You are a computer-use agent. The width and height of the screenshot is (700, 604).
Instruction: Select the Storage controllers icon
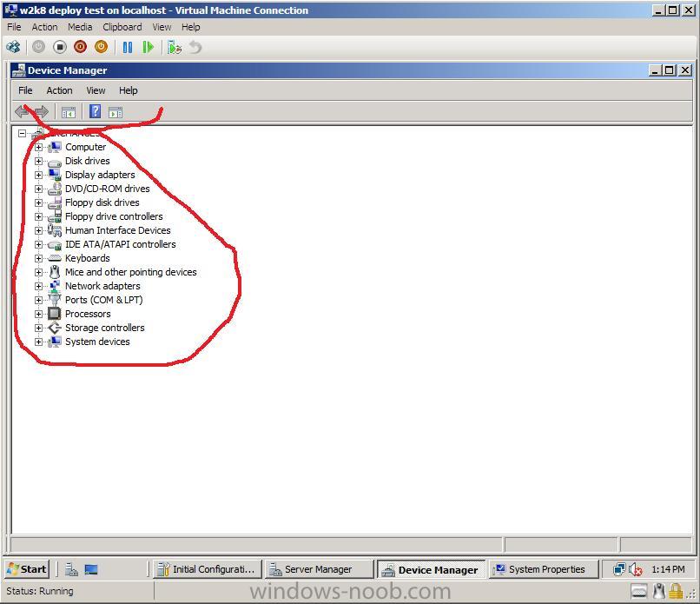click(55, 328)
